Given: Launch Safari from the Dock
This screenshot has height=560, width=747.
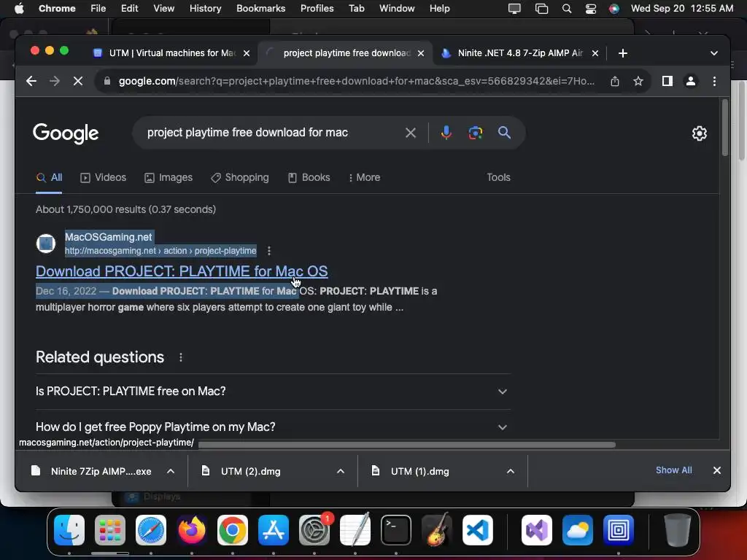Looking at the screenshot, I should [151, 530].
